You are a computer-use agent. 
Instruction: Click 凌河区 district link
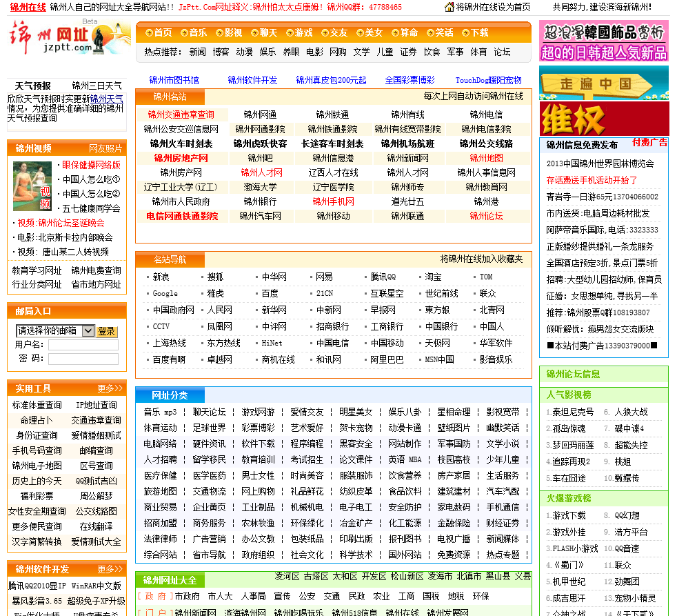287,576
